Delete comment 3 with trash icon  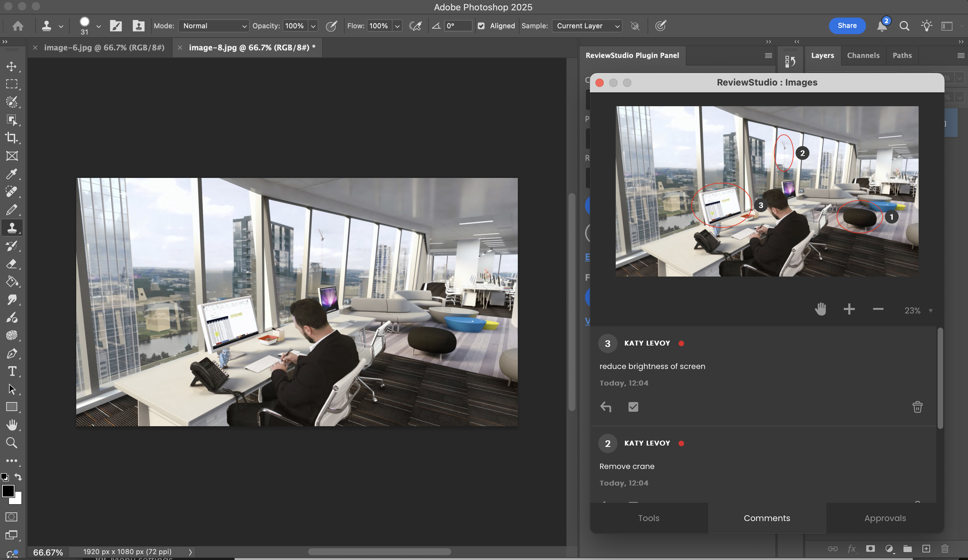pyautogui.click(x=917, y=407)
